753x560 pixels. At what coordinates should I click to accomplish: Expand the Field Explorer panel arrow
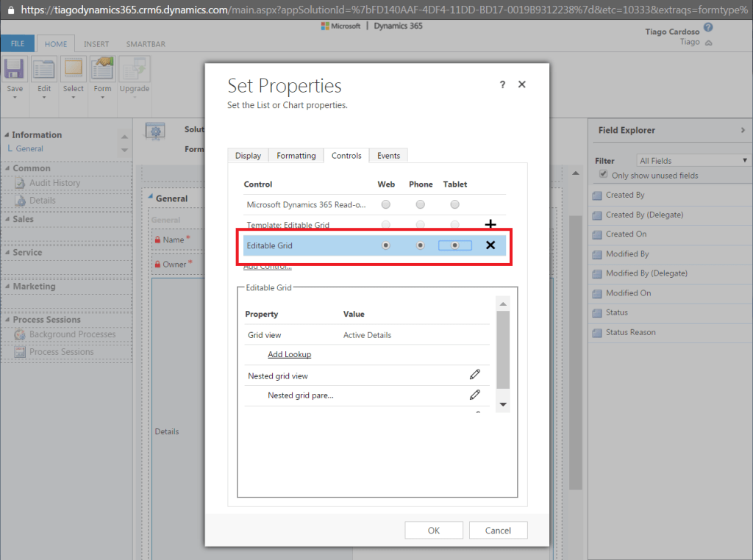tap(743, 130)
